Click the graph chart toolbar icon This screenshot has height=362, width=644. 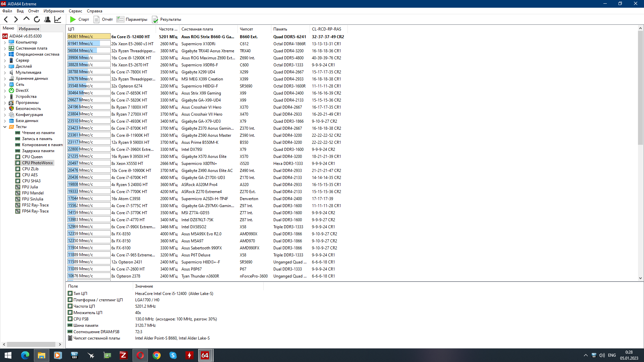58,19
